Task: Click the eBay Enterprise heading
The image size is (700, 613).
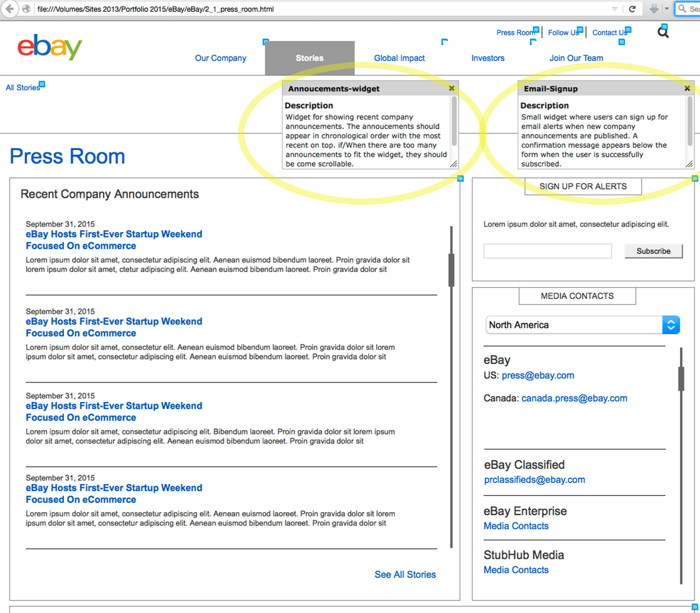Action: 525,511
